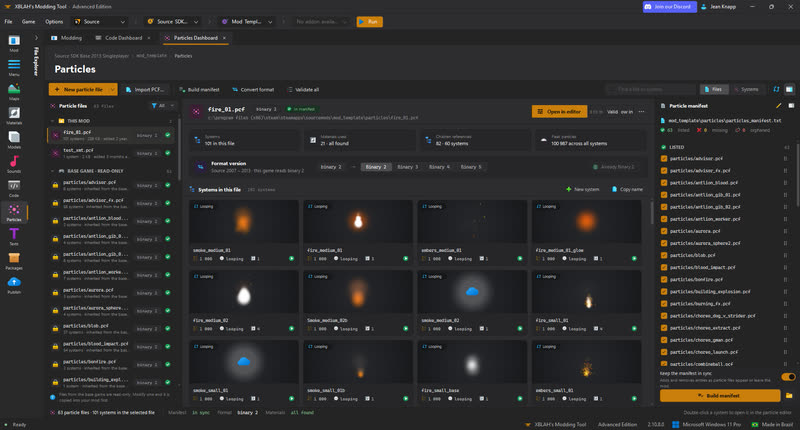Open the All filter dropdown
Image resolution: width=800 pixels, height=430 pixels.
[x=163, y=106]
